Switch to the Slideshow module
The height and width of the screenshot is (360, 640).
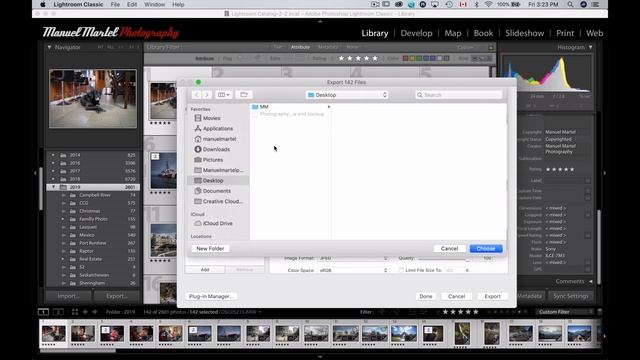tap(524, 33)
